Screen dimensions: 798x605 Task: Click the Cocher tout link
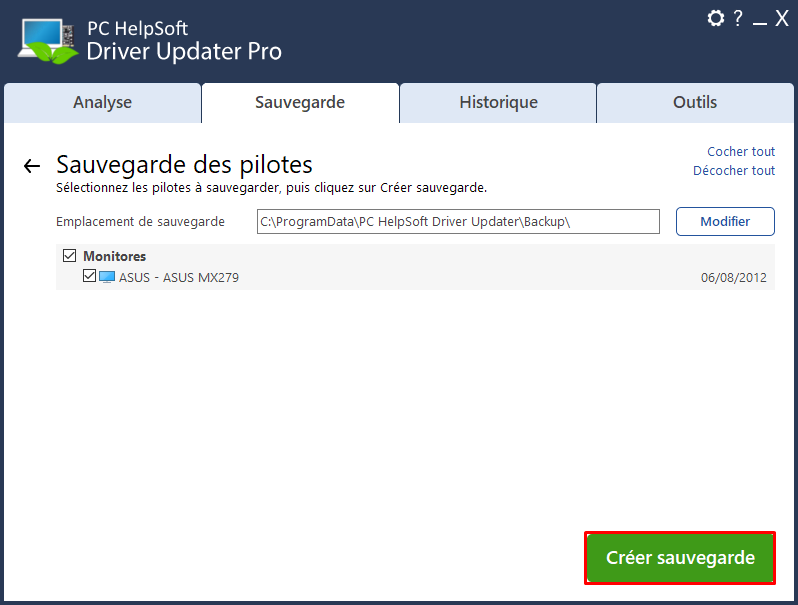pos(741,152)
